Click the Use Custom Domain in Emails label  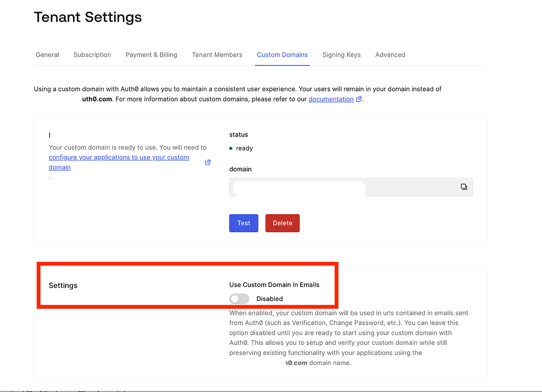coord(274,285)
